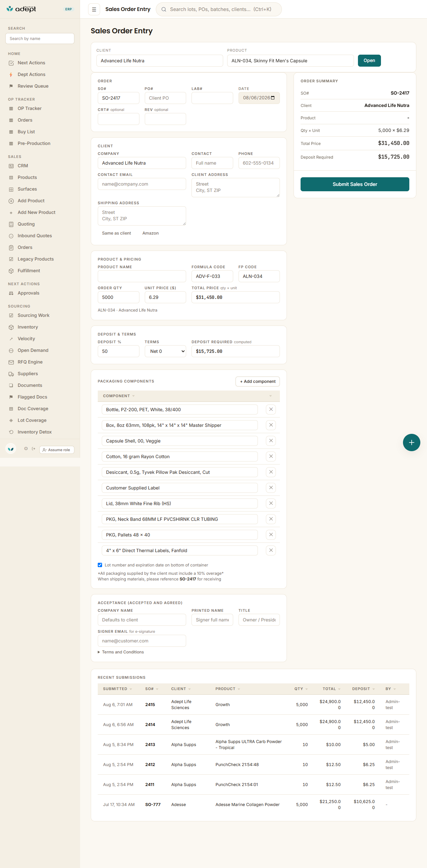Viewport: 427px width, 868px height.
Task: Sort recent submissions by Qty column
Action: pyautogui.click(x=301, y=689)
